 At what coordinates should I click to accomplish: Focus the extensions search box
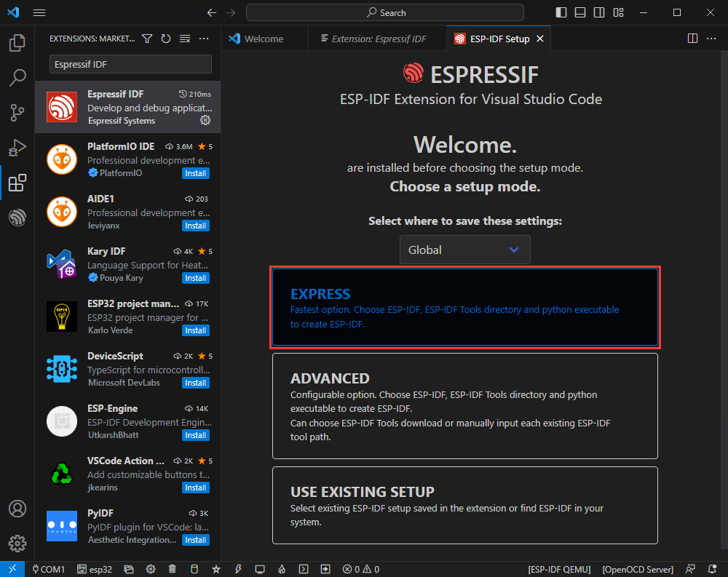click(130, 64)
